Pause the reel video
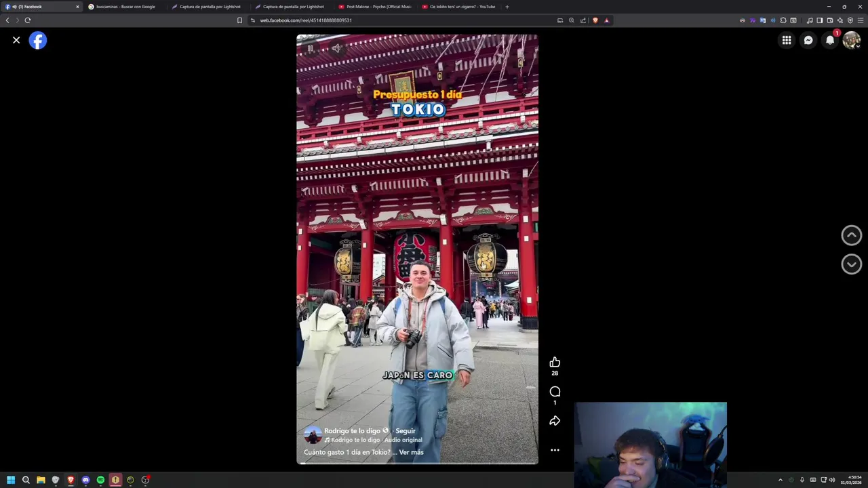The width and height of the screenshot is (868, 488). pyautogui.click(x=311, y=48)
